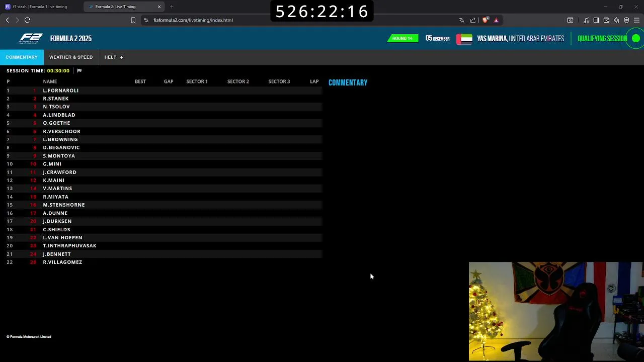Click the Qualifying Session label
644x362 pixels.
(602, 39)
